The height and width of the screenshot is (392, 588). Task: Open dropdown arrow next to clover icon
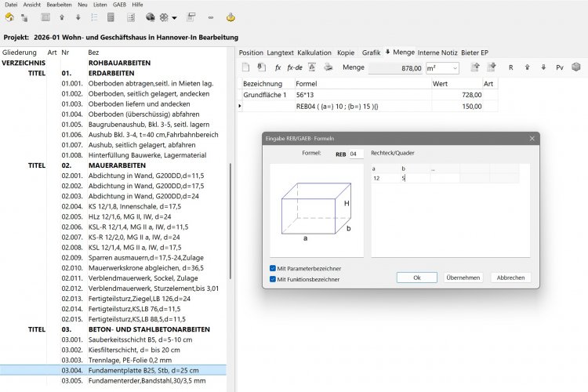(174, 17)
